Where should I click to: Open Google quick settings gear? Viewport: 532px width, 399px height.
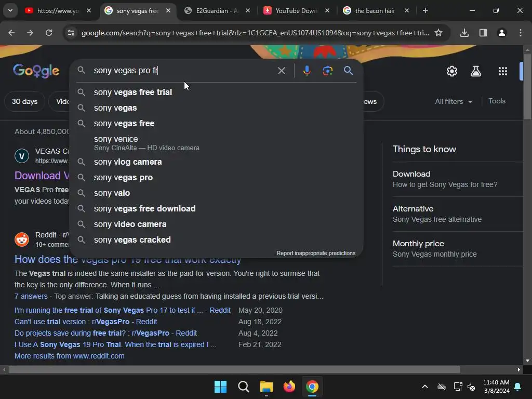(452, 71)
